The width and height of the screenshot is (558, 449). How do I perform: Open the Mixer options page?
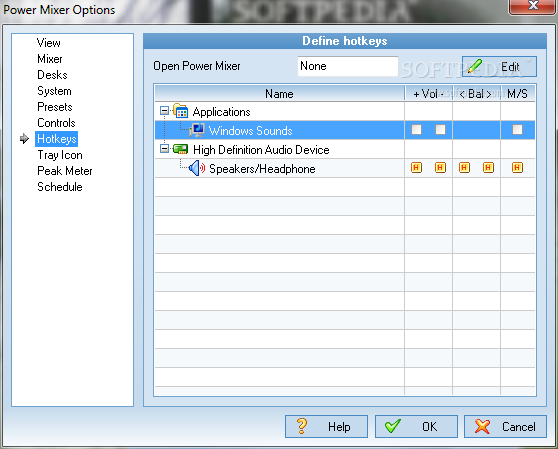[49, 59]
